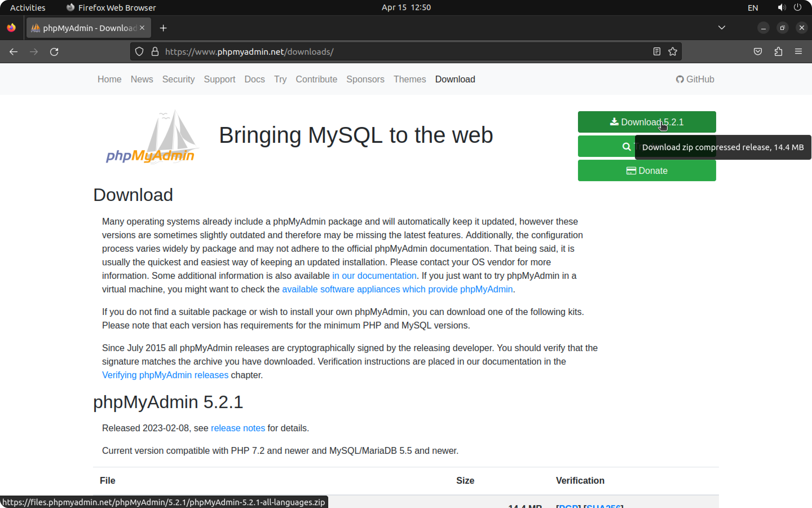Open the Extensions puzzle icon
The height and width of the screenshot is (508, 812).
point(778,51)
